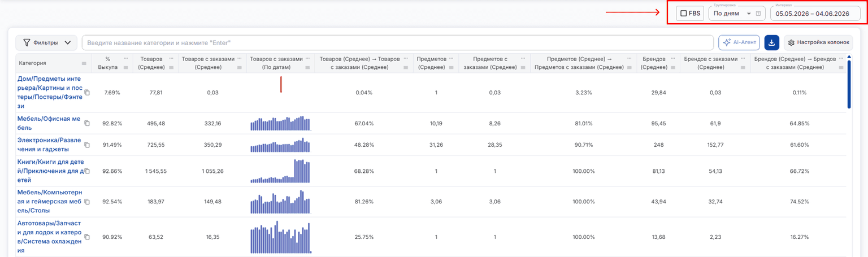
Task: Open the three-dot menu of % Выкупа column
Action: [x=126, y=58]
